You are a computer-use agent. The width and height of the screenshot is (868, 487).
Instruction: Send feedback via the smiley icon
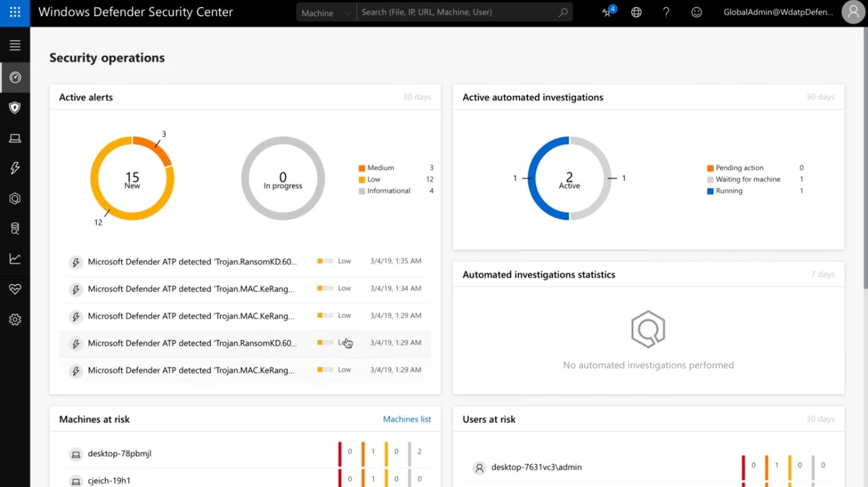pyautogui.click(x=696, y=12)
